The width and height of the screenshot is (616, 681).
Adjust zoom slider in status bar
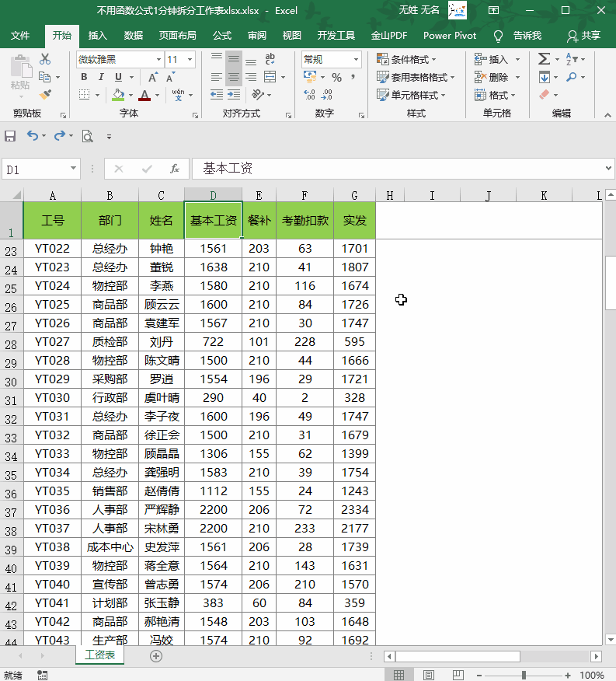pos(524,676)
